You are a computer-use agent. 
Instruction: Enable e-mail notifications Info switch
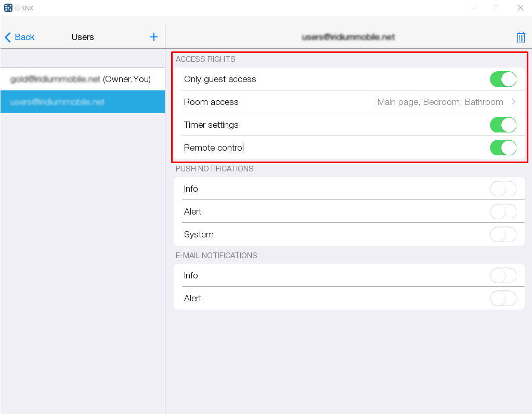tap(503, 276)
